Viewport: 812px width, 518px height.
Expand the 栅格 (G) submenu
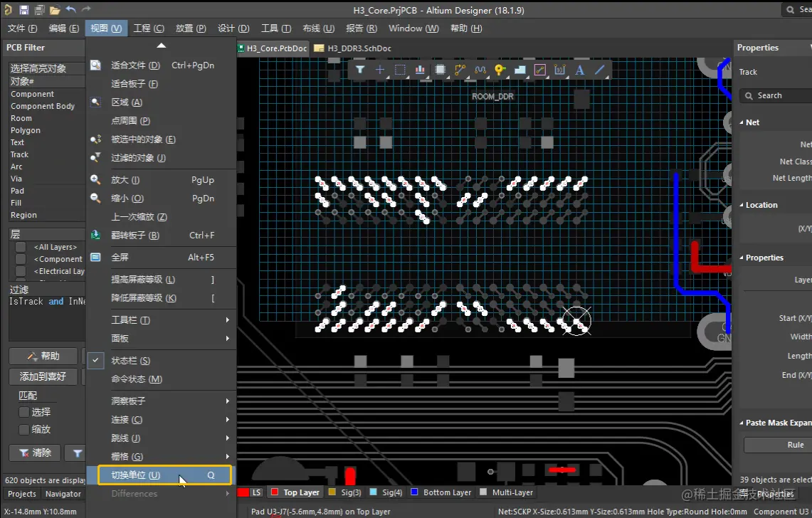(x=161, y=456)
